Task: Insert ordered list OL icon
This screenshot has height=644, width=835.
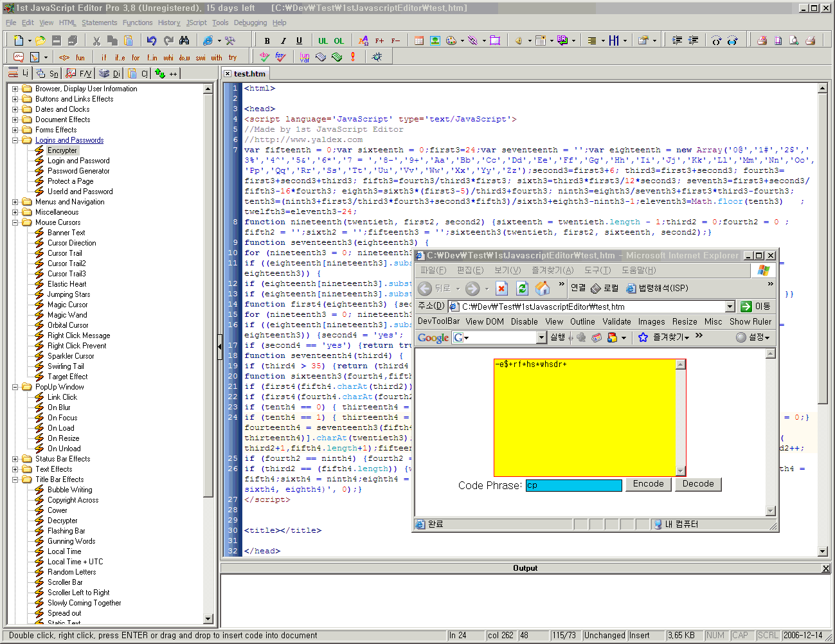Action: pyautogui.click(x=339, y=40)
